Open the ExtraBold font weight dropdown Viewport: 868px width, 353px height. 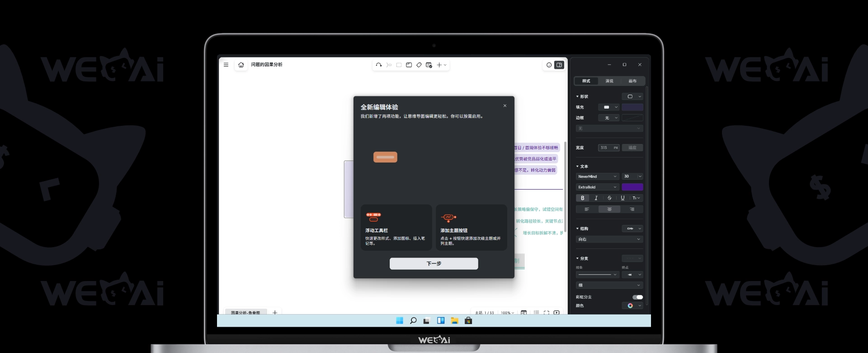click(598, 187)
